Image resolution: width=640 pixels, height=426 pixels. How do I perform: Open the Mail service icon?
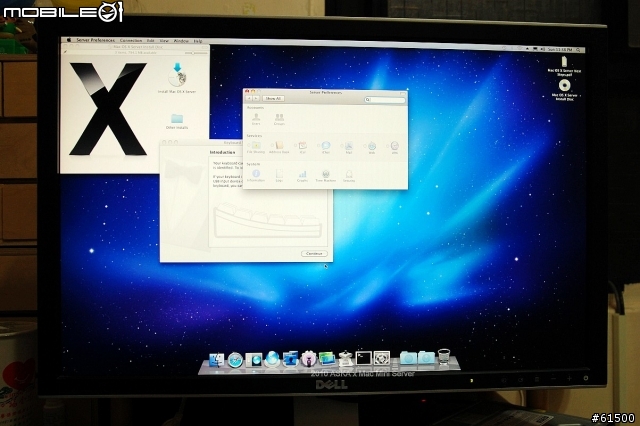click(x=349, y=147)
